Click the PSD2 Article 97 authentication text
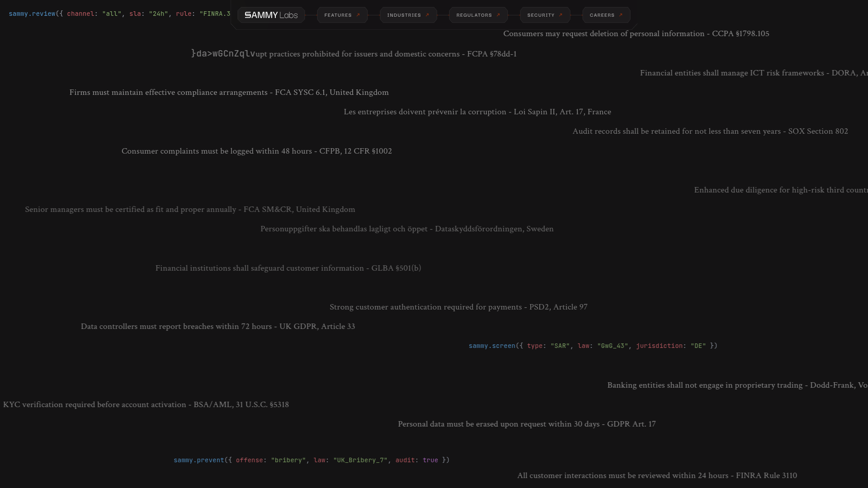This screenshot has width=868, height=488. pos(458,307)
